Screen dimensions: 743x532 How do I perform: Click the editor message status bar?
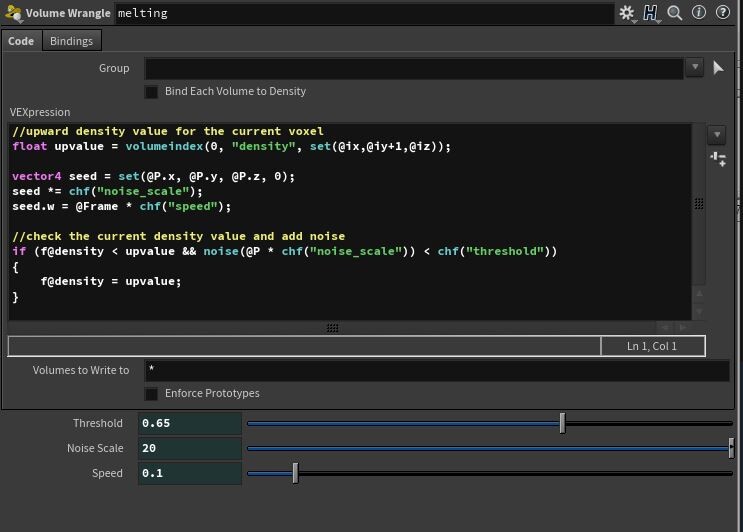coord(304,346)
